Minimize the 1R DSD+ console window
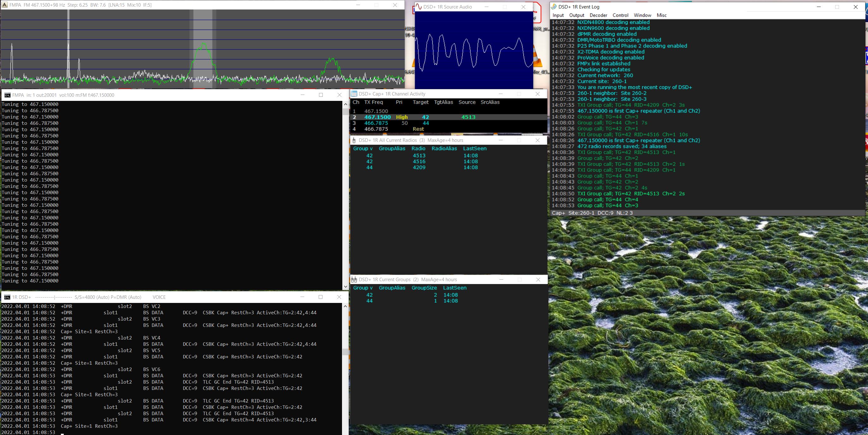Viewport: 868px width, 435px height. tap(302, 297)
